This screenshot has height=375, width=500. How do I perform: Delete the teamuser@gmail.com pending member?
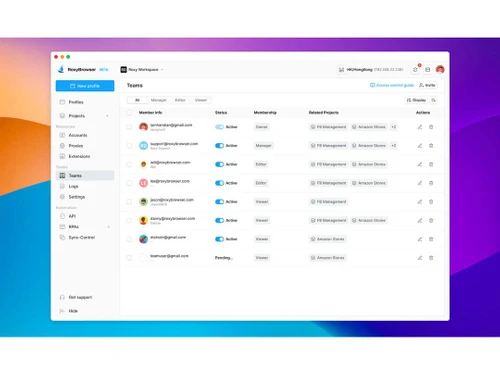click(431, 258)
